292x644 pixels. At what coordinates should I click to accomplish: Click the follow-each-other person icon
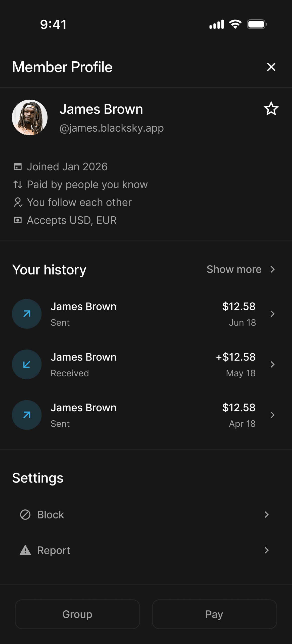pos(18,202)
